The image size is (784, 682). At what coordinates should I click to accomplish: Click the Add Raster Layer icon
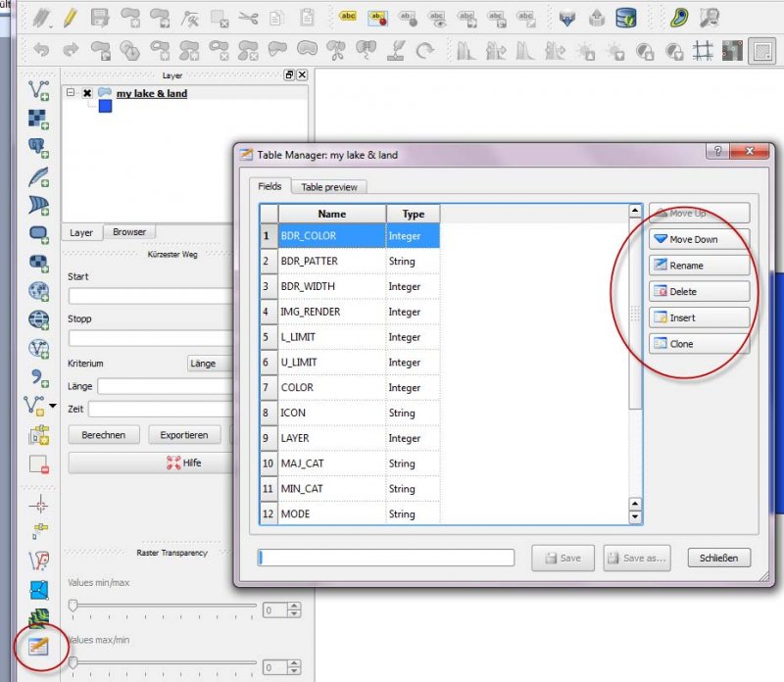click(39, 120)
